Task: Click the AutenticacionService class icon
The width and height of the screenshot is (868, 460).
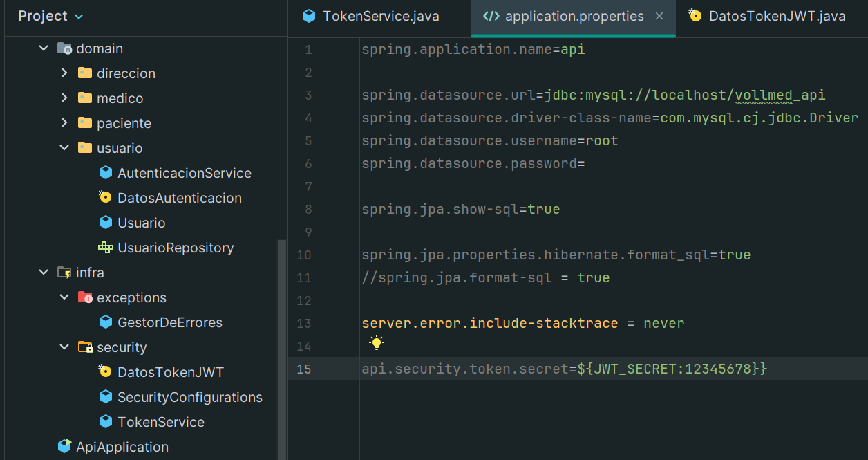Action: [x=106, y=172]
